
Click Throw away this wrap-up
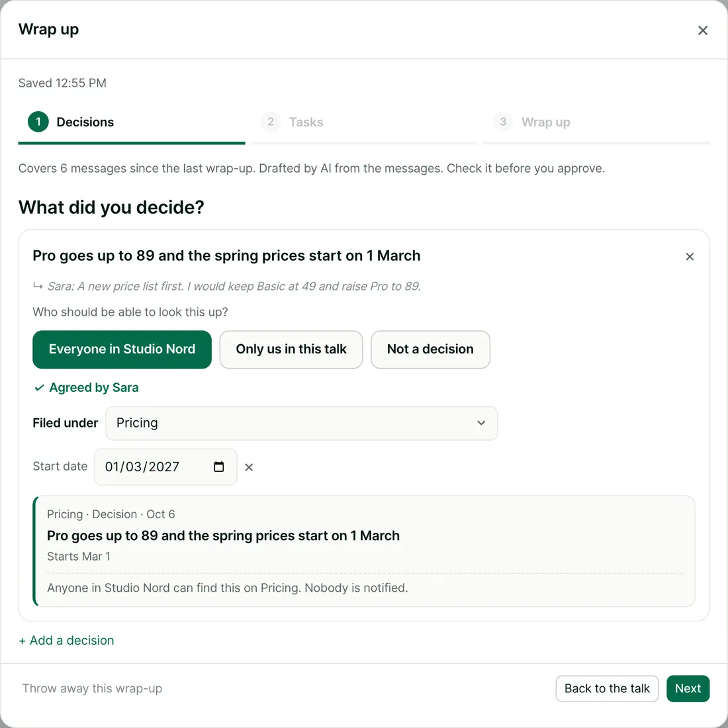point(93,688)
